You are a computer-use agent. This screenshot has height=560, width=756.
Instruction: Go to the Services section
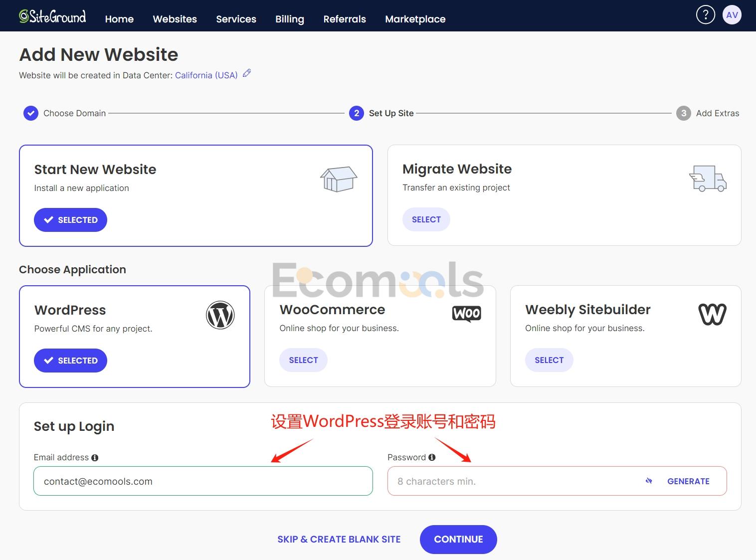(236, 19)
